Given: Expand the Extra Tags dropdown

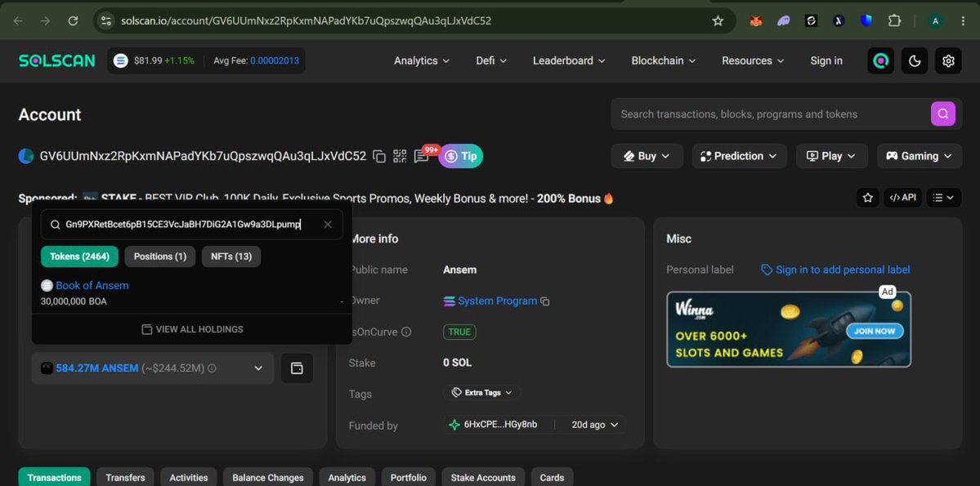Looking at the screenshot, I should pyautogui.click(x=482, y=393).
